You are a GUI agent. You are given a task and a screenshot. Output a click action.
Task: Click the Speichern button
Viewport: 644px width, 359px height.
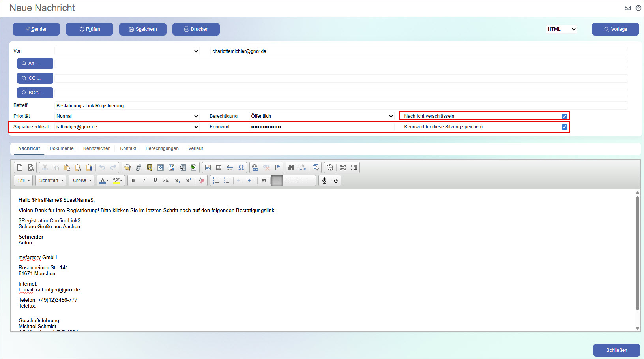click(x=143, y=29)
